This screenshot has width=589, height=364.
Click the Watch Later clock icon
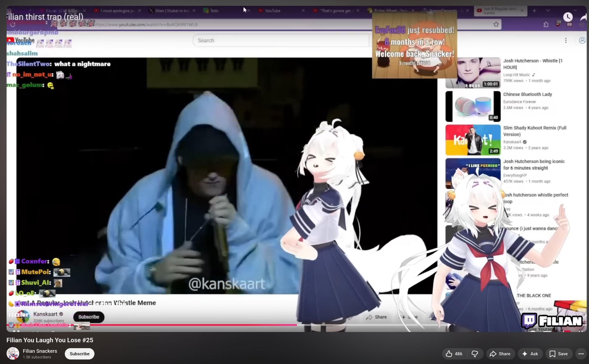[x=568, y=17]
